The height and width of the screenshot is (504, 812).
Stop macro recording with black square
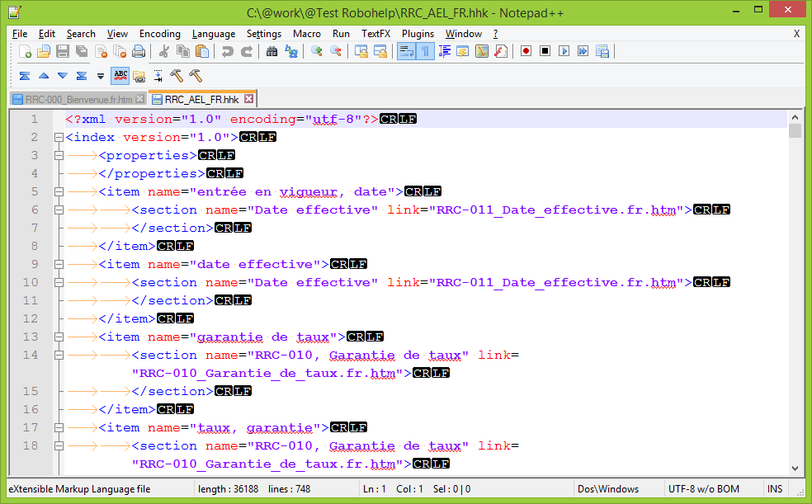coord(545,51)
